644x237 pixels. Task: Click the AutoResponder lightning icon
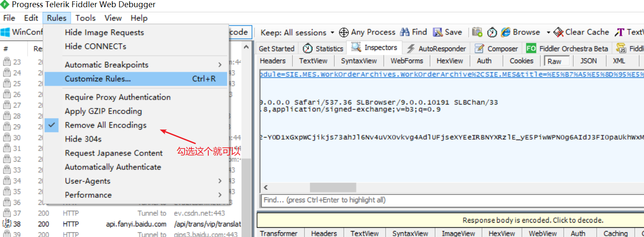coord(411,48)
